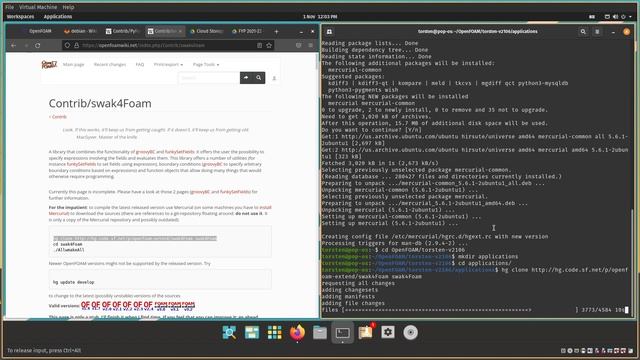Click Contrib/swak4Foam page heading
The image size is (640, 360).
pos(100,103)
